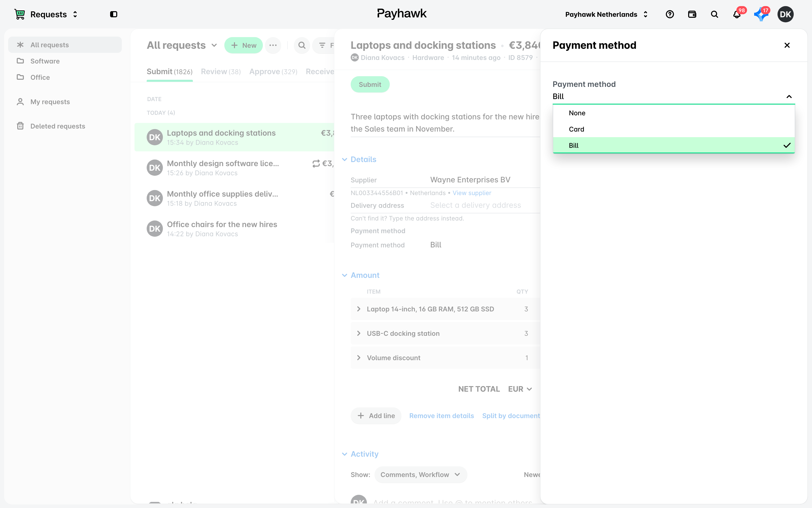The height and width of the screenshot is (508, 812).
Task: Toggle the sidebar collapse icon
Action: coord(114,14)
